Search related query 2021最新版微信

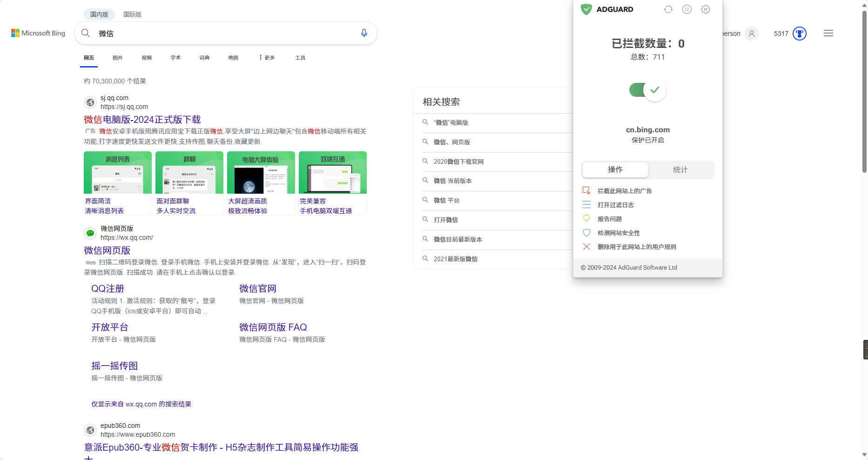click(x=456, y=259)
